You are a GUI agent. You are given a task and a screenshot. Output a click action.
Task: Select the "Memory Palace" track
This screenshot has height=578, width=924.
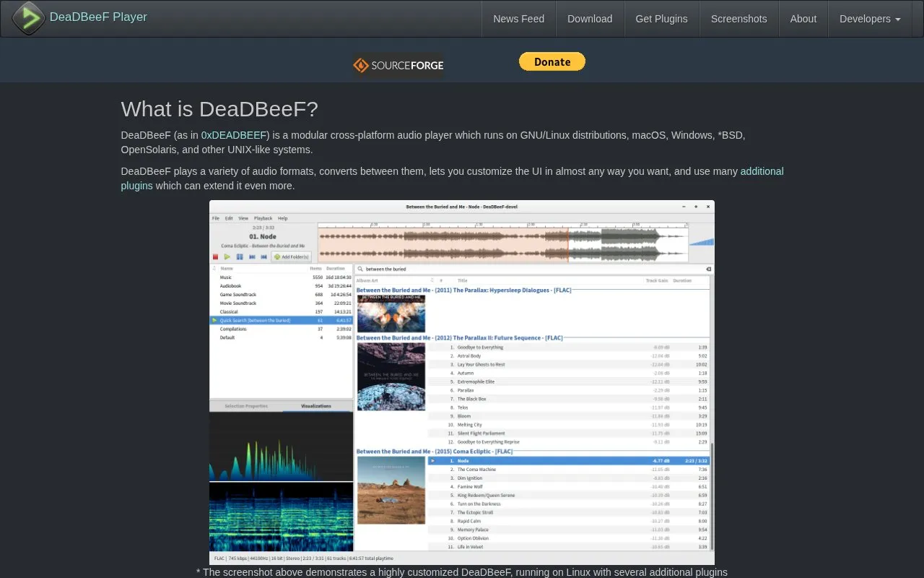569,530
